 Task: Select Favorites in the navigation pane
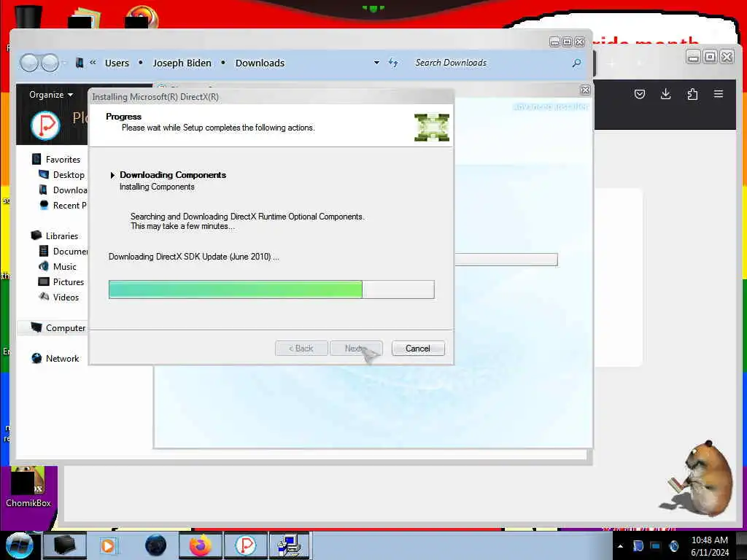point(63,160)
